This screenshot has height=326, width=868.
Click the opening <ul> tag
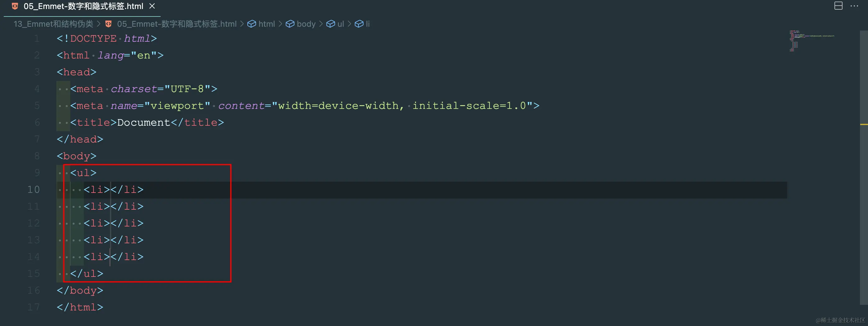(83, 173)
